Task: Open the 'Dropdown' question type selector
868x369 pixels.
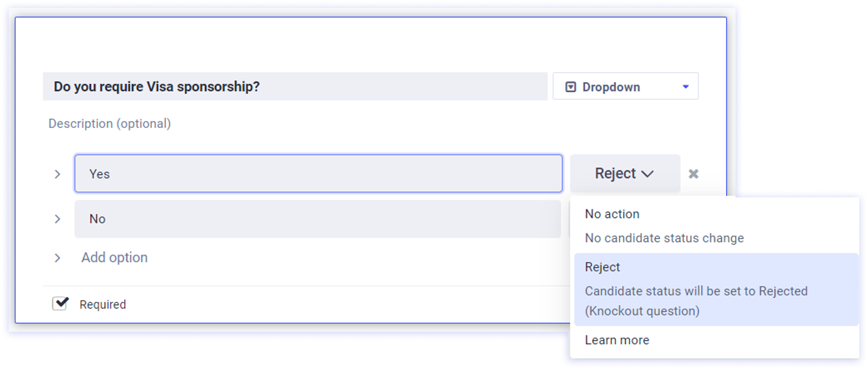Action: click(625, 86)
